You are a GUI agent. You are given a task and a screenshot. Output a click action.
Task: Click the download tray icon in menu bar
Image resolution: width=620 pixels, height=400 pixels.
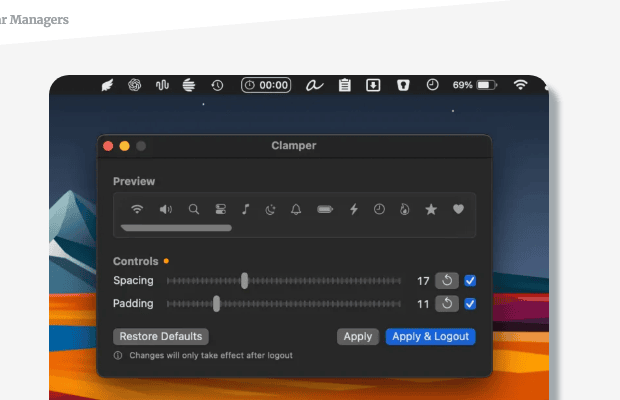[373, 85]
